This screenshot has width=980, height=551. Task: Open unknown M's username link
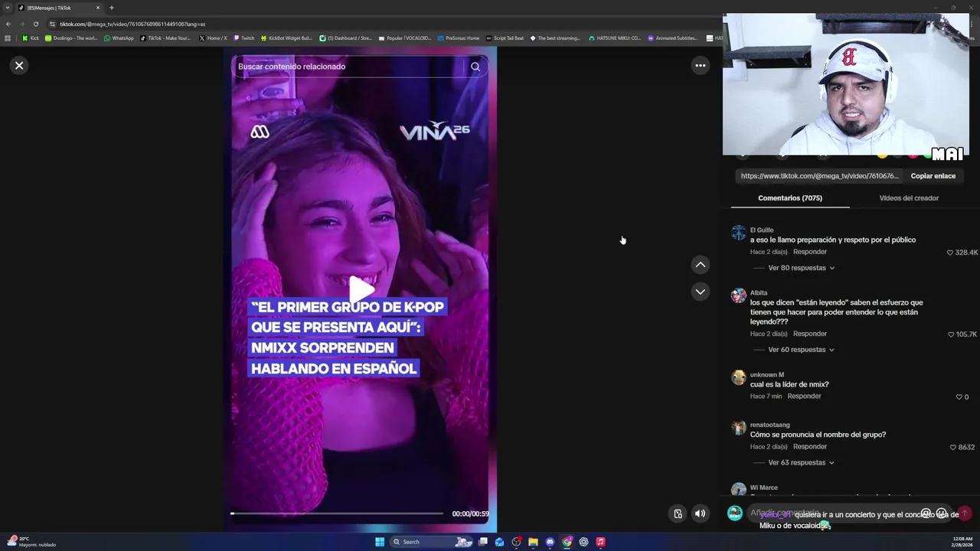click(x=767, y=375)
